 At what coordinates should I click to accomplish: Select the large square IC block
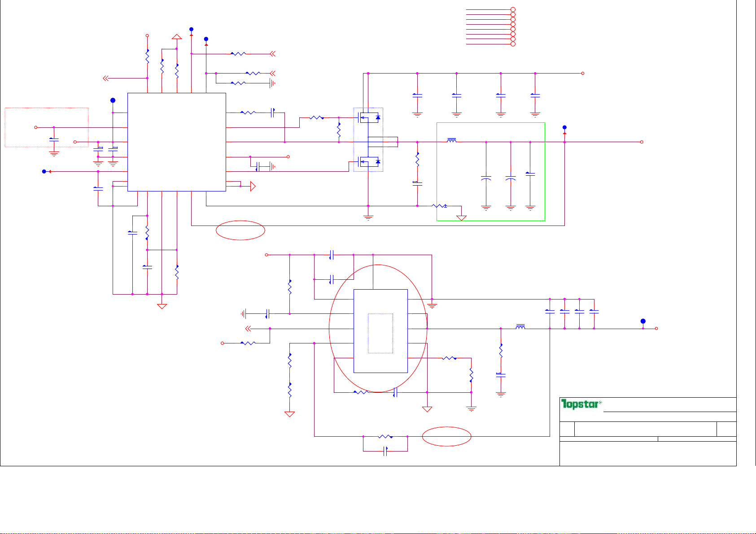(176, 142)
